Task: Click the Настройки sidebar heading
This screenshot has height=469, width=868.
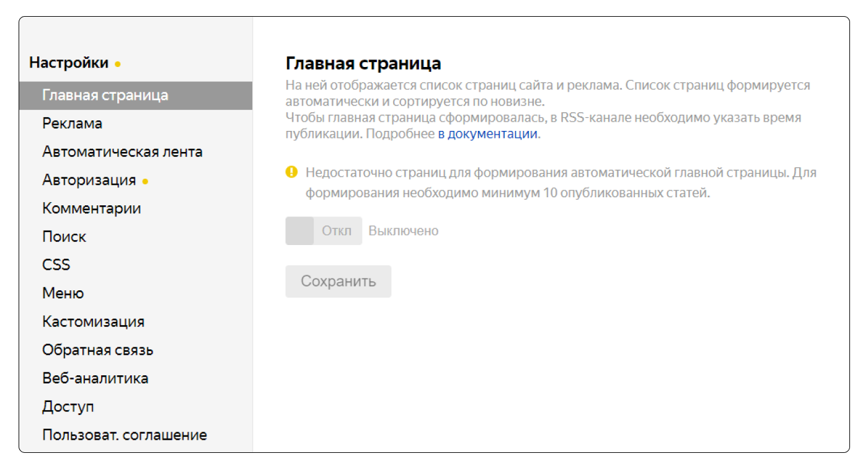Action: click(69, 63)
